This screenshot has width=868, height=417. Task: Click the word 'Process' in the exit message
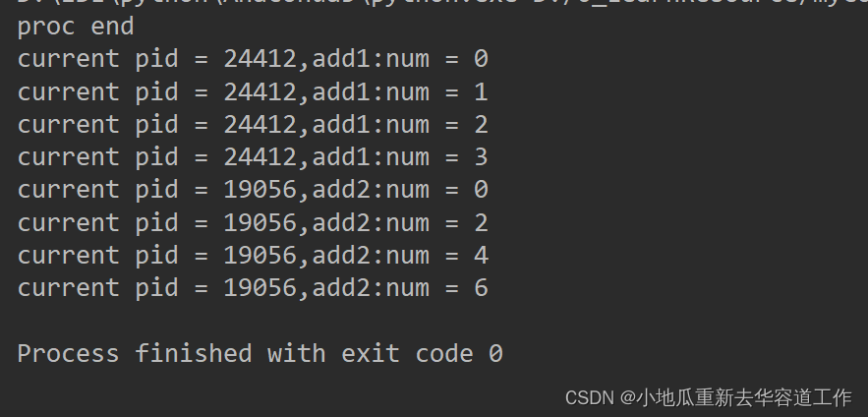pyautogui.click(x=68, y=353)
